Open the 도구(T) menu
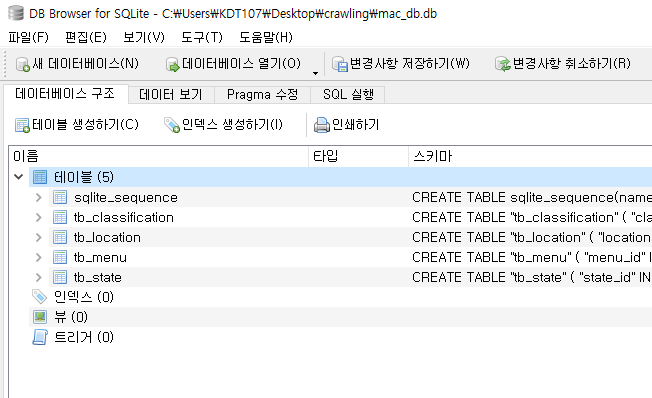This screenshot has height=398, width=652. point(202,37)
